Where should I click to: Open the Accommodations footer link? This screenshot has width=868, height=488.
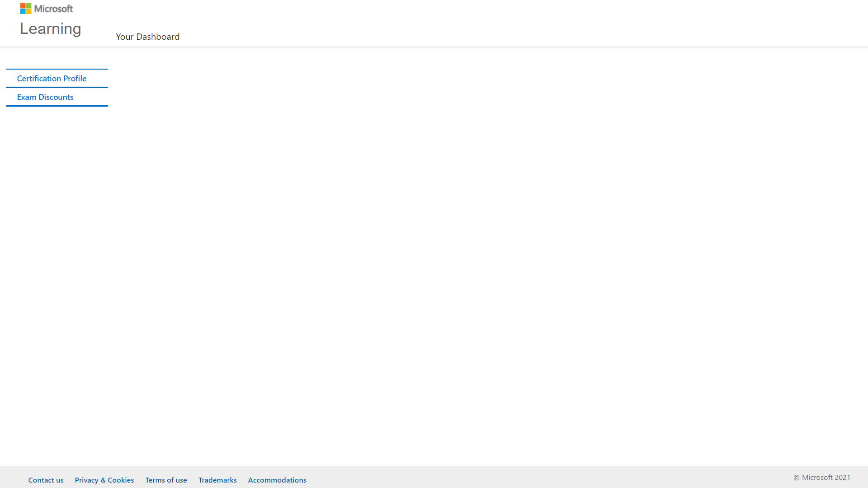277,480
